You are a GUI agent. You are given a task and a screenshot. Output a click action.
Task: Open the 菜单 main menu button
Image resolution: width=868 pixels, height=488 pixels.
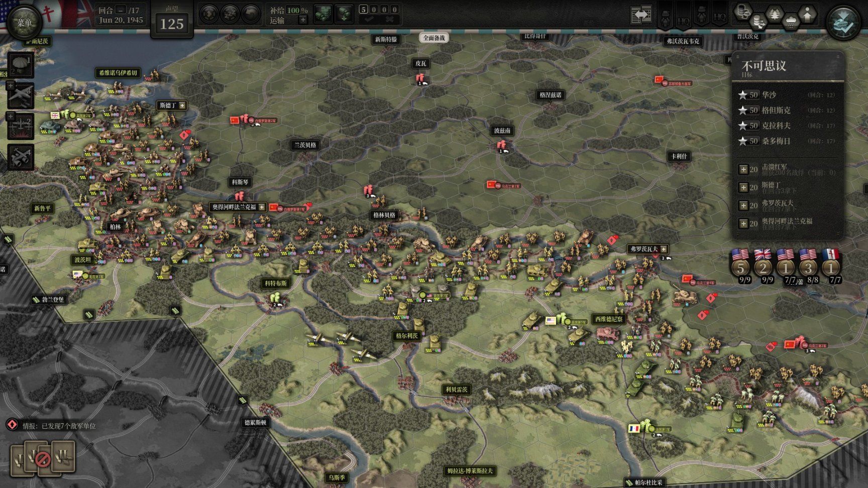click(24, 23)
